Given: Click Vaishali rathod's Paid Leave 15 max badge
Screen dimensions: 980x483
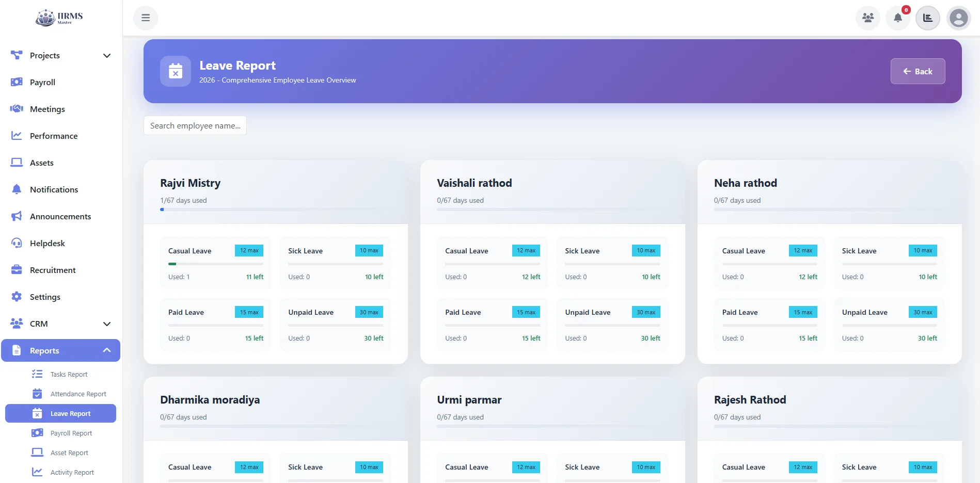Looking at the screenshot, I should 526,312.
